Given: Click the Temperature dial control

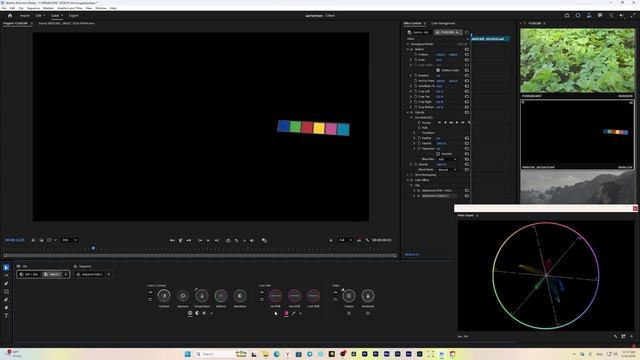Looking at the screenshot, I should point(202,296).
